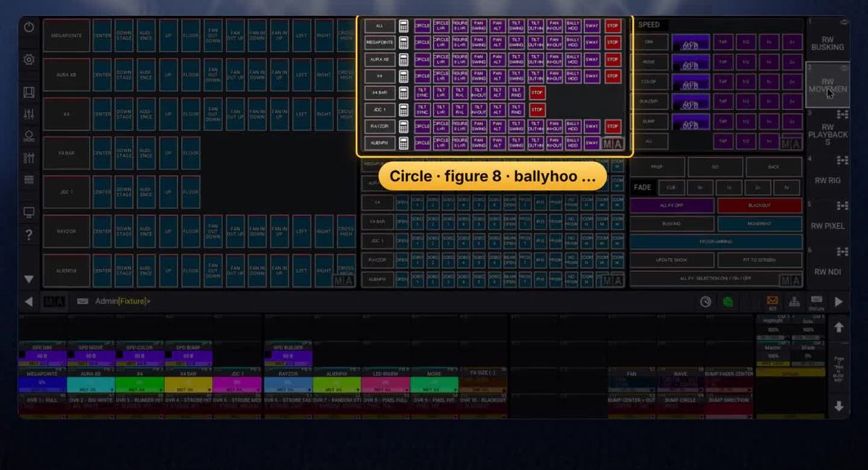Click the monitor display icon in the sidebar
This screenshot has height=470, width=868.
pyautogui.click(x=29, y=213)
